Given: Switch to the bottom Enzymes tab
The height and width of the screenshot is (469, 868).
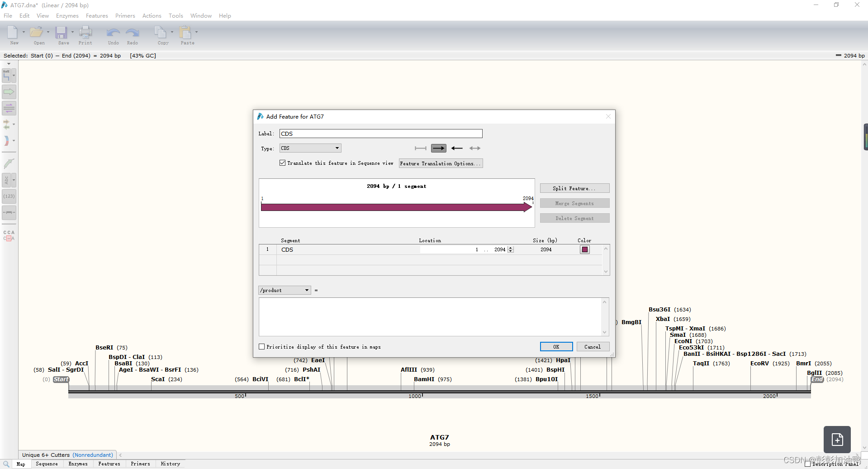Looking at the screenshot, I should click(x=78, y=464).
